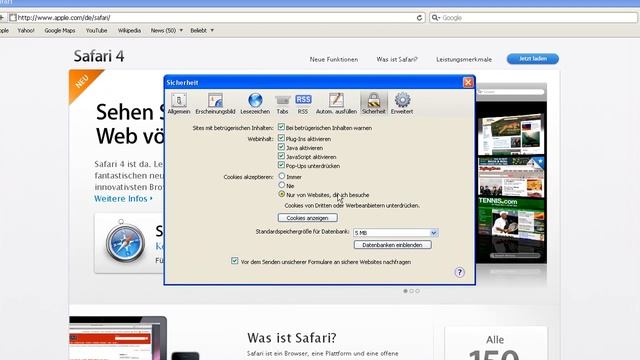This screenshot has height=360, width=640.
Task: Select Nur von Websites, die ich besuche
Action: [282, 194]
